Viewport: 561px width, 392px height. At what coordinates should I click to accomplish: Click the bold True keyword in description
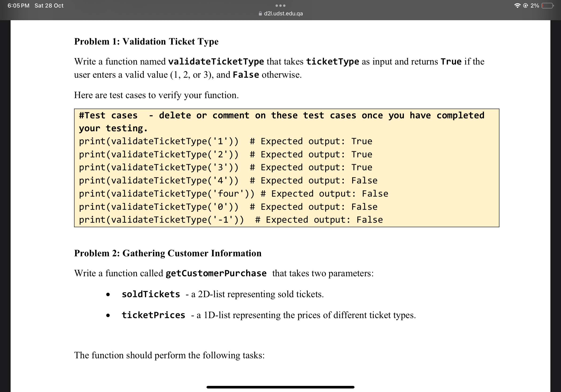pos(451,62)
